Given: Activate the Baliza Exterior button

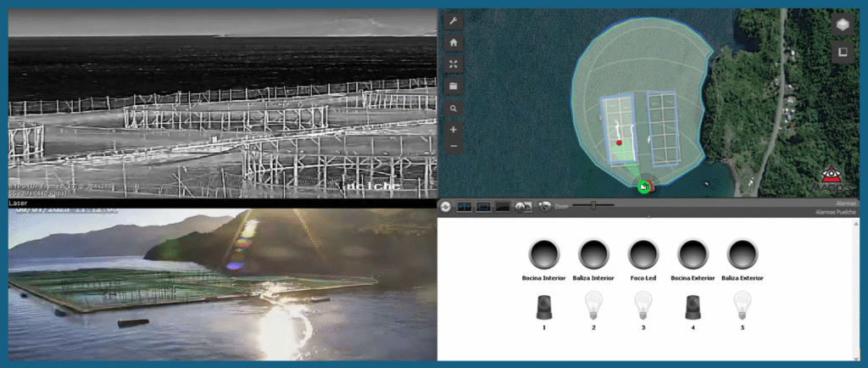Looking at the screenshot, I should [743, 254].
